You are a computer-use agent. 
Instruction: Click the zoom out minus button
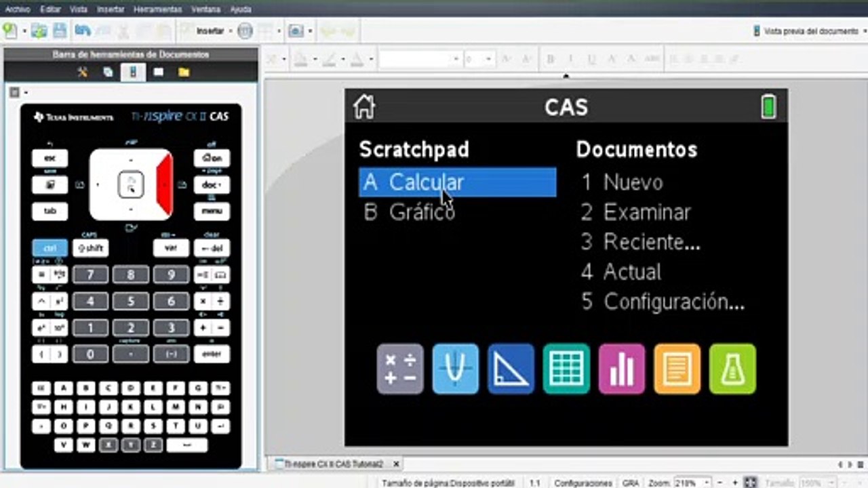click(x=720, y=483)
